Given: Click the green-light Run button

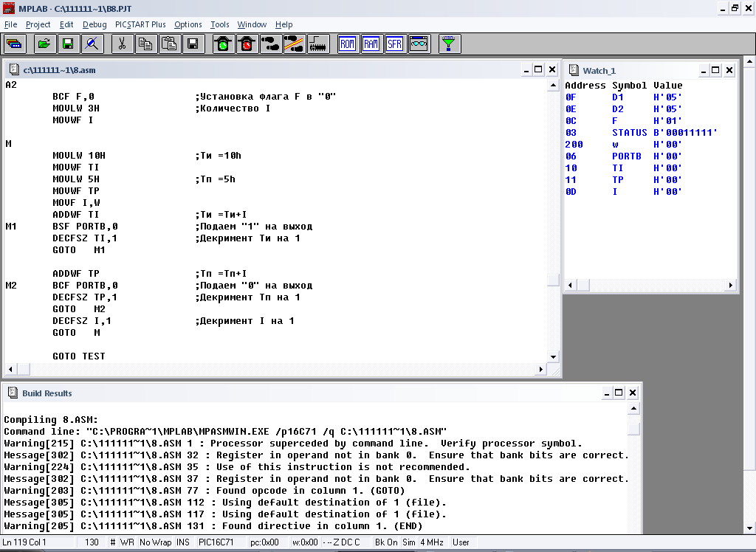Looking at the screenshot, I should click(x=222, y=44).
